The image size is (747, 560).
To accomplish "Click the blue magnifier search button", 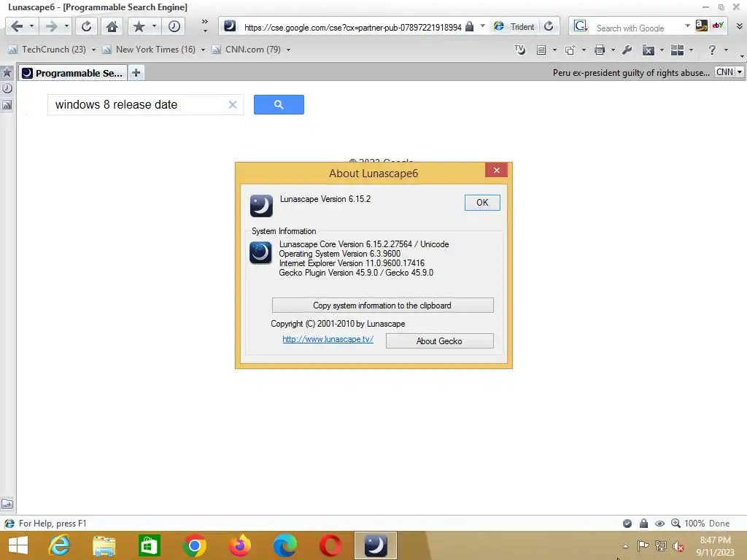I will [x=279, y=105].
